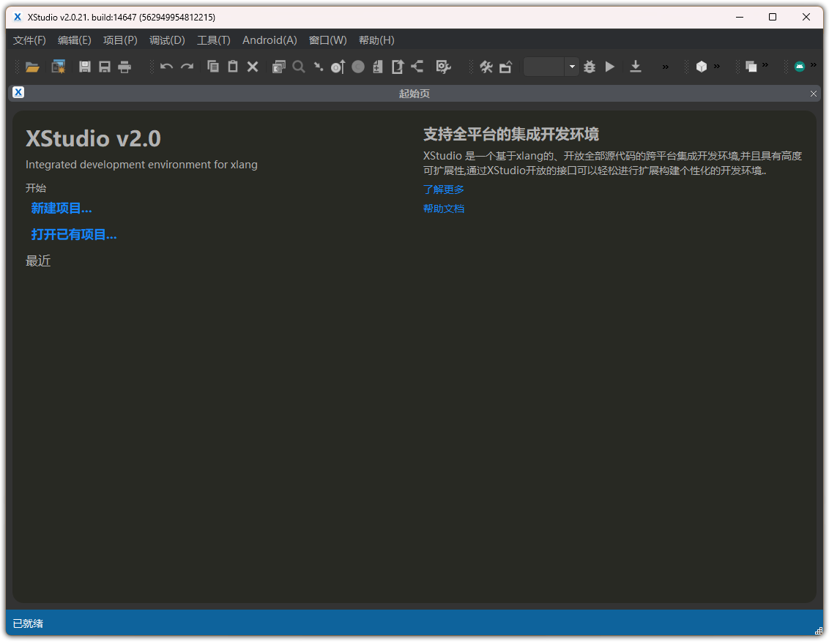Click the new project icon with star
Image resolution: width=829 pixels, height=644 pixels.
click(58, 67)
